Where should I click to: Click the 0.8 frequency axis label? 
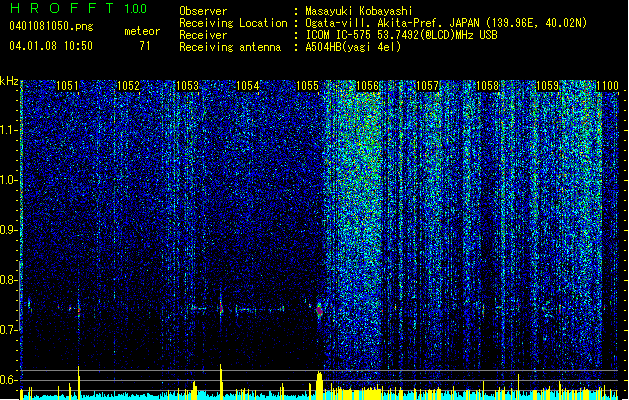[9, 280]
